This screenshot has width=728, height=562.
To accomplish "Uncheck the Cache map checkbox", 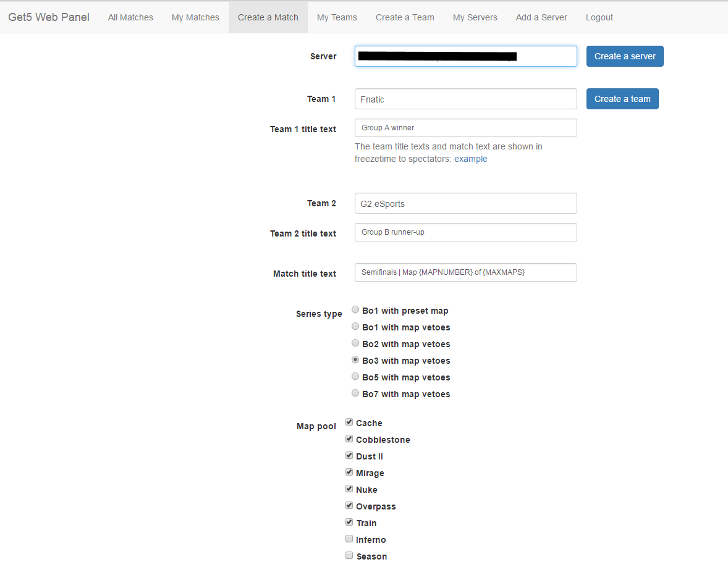I will [x=349, y=422].
